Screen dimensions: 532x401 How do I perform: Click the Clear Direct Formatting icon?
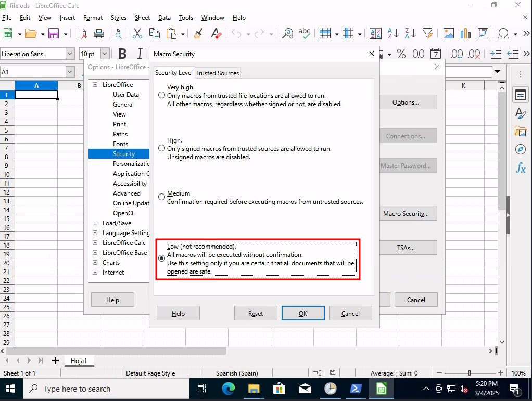(216, 34)
